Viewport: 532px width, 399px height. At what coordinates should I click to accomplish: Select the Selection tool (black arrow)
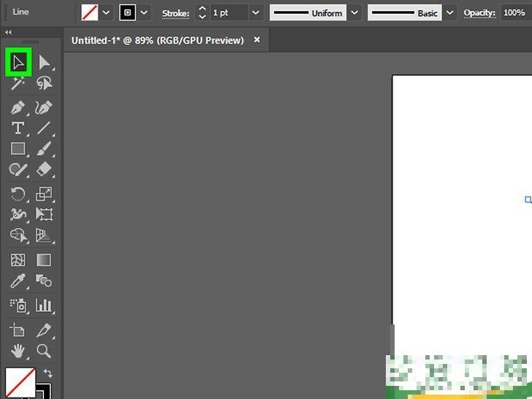coord(18,62)
